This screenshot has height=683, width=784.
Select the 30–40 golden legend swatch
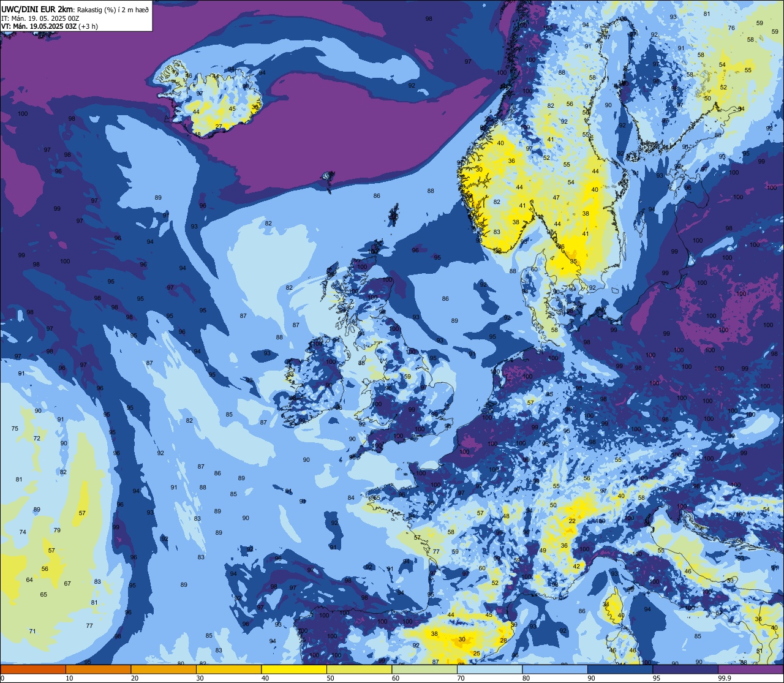[228, 669]
